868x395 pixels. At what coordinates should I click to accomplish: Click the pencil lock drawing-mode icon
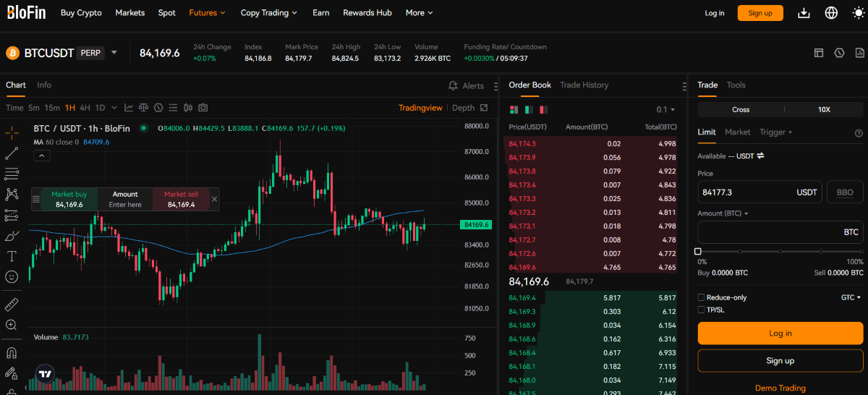point(12,374)
